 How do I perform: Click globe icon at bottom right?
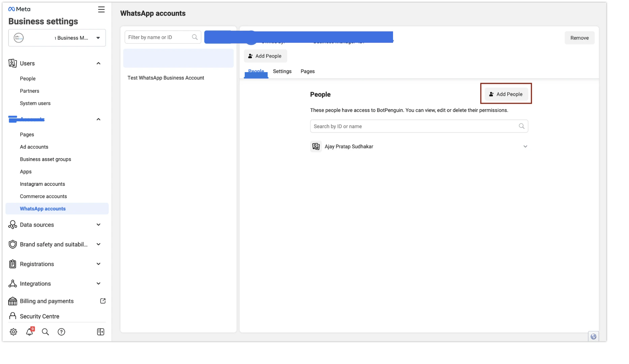[594, 336]
